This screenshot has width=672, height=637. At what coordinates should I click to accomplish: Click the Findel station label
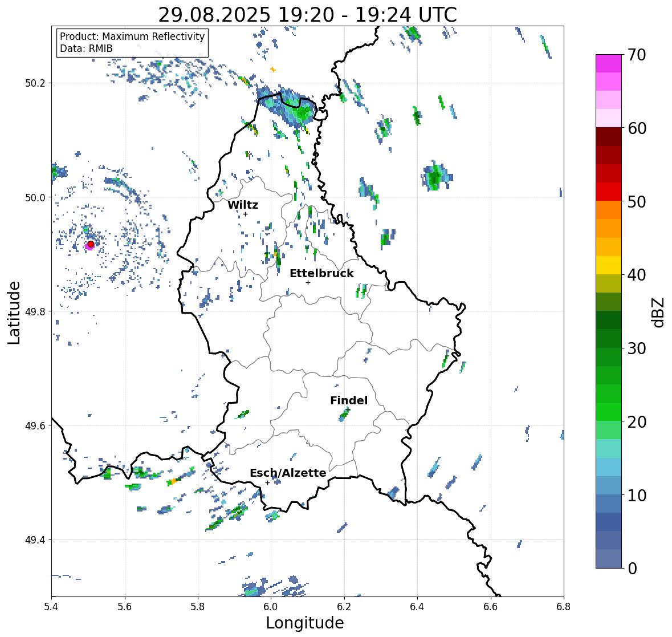coord(348,400)
